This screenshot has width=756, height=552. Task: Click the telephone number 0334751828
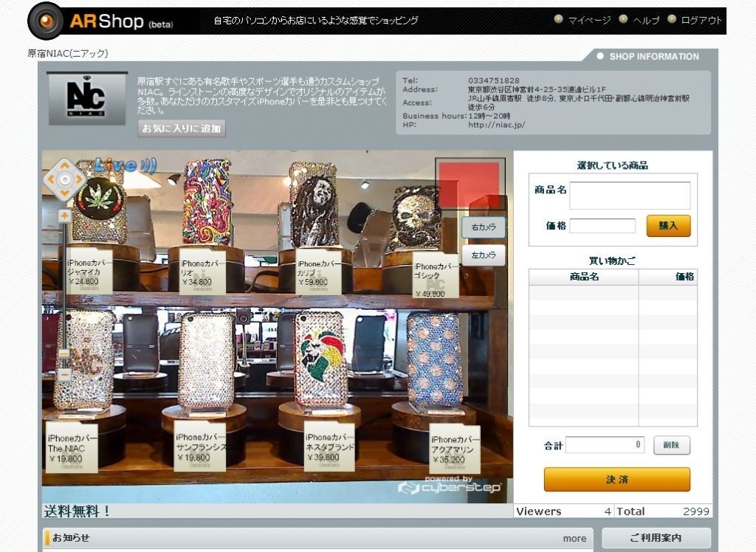pyautogui.click(x=494, y=80)
